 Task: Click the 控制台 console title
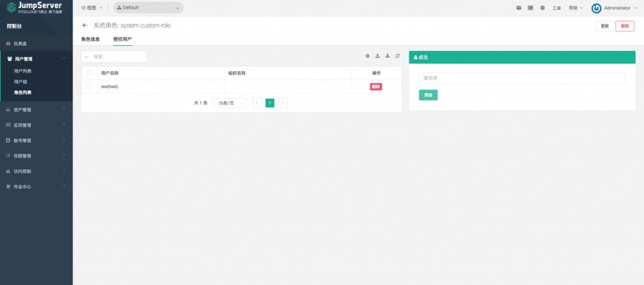click(14, 26)
